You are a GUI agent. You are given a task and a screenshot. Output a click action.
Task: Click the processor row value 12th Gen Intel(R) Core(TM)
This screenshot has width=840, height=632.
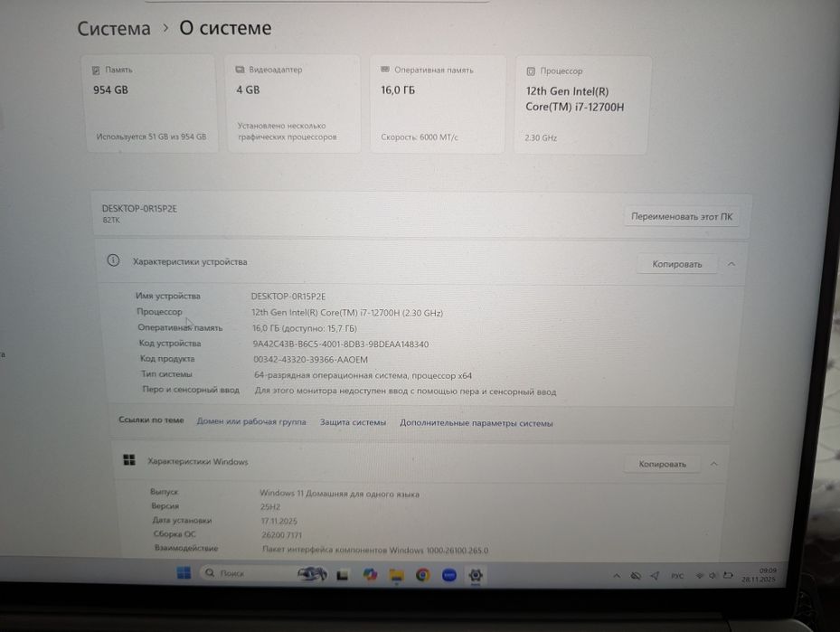347,313
